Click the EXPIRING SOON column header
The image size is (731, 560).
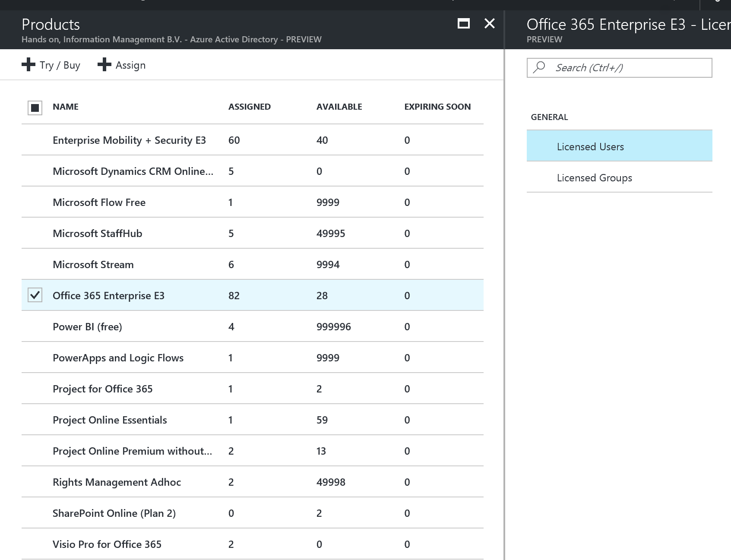pos(437,107)
